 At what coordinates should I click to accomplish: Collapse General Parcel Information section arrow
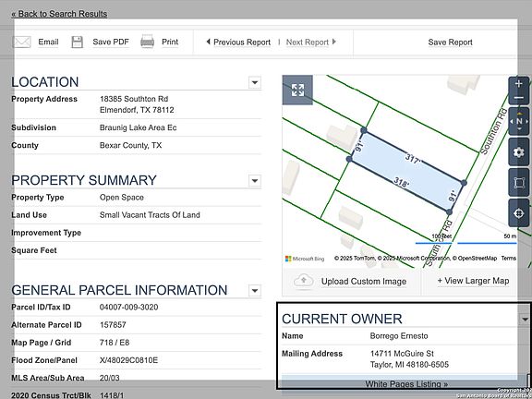tap(255, 290)
